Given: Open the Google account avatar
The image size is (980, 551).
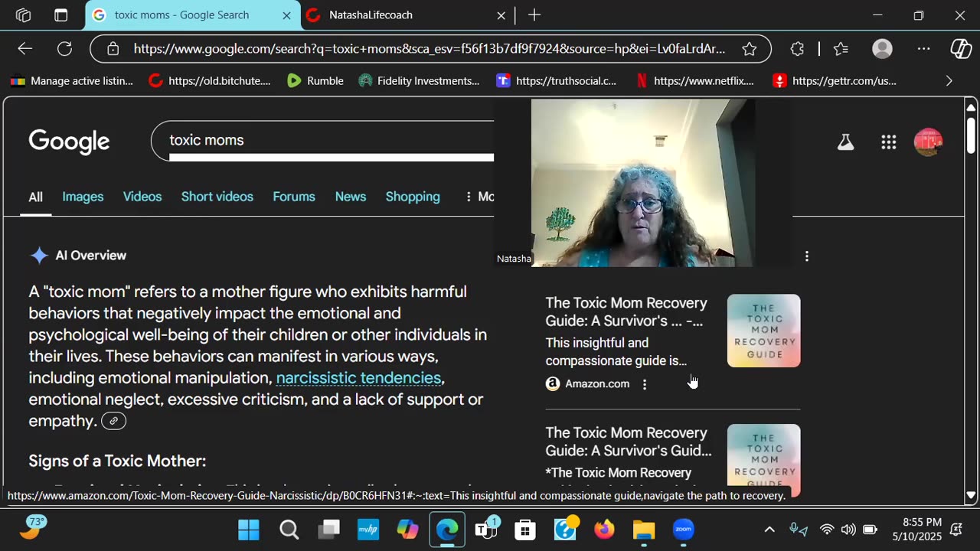Looking at the screenshot, I should point(928,142).
